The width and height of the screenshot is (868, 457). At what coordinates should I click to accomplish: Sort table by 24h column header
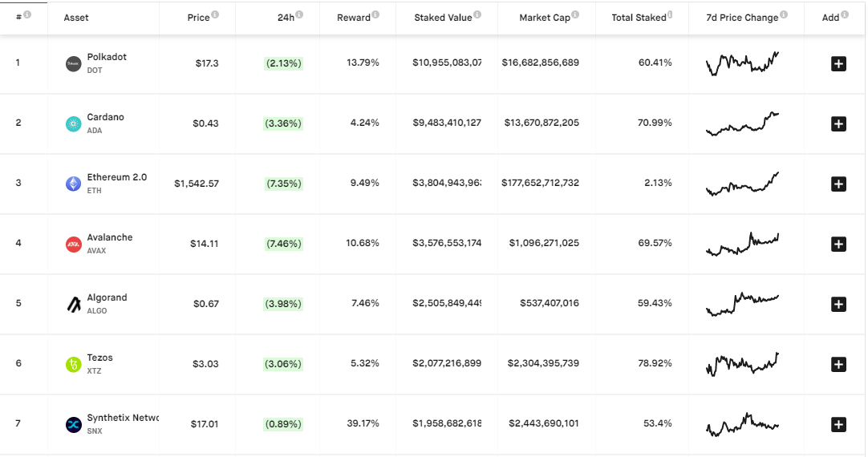point(286,18)
